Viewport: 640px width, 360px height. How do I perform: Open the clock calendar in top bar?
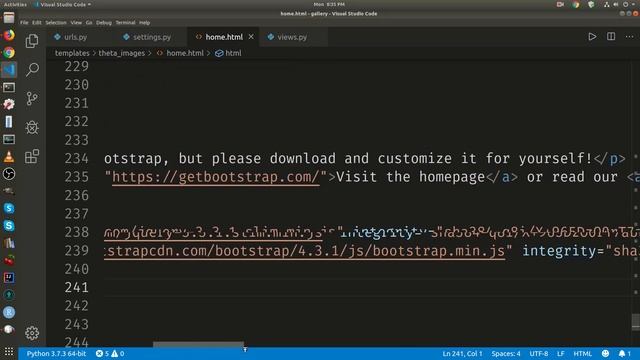click(x=329, y=4)
